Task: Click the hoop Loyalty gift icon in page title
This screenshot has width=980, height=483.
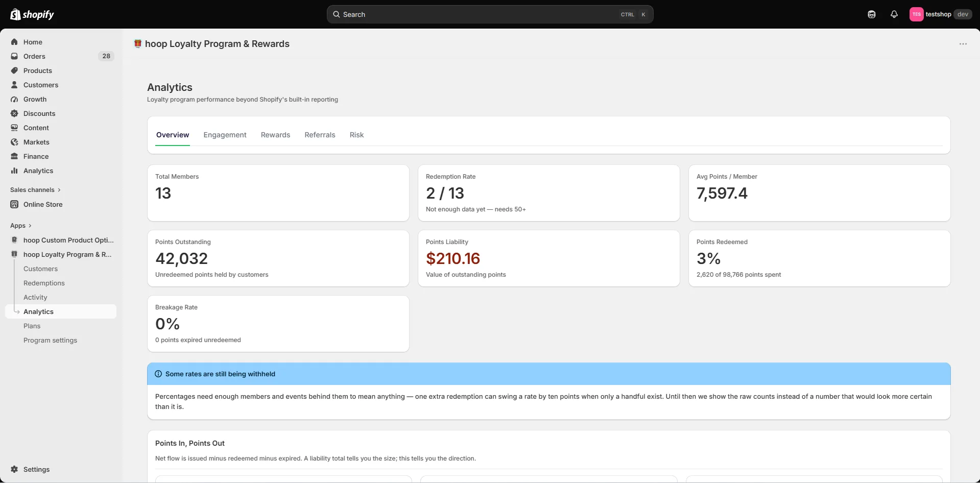Action: point(138,43)
